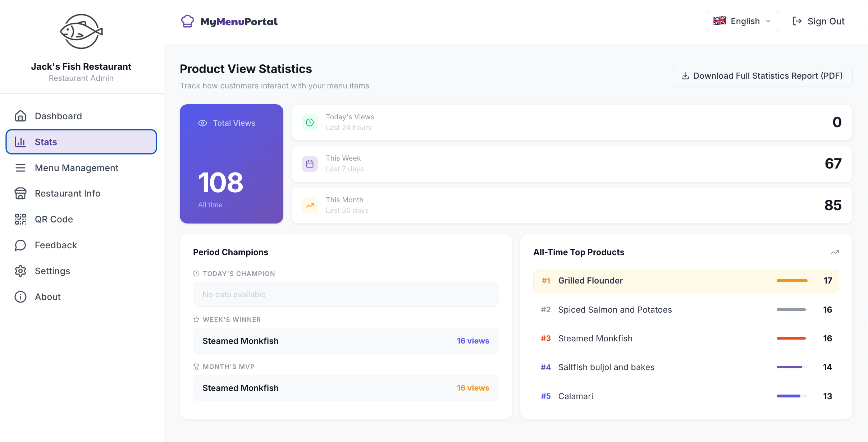The height and width of the screenshot is (442, 868).
Task: Click the Product View Statistics heading
Action: [x=246, y=69]
